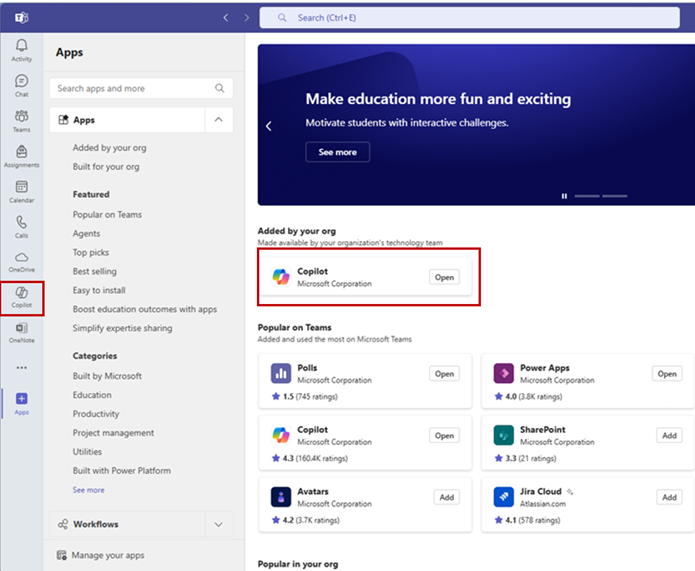
Task: Select Built by Microsoft category
Action: point(107,376)
